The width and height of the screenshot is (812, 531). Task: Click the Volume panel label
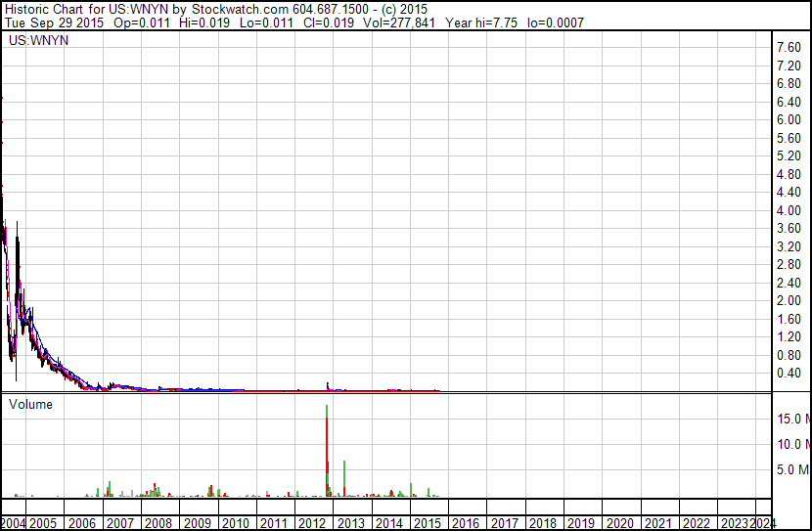click(30, 404)
